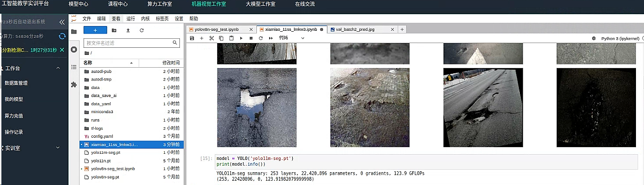
Task: Open the 文件 menu
Action: point(86,19)
